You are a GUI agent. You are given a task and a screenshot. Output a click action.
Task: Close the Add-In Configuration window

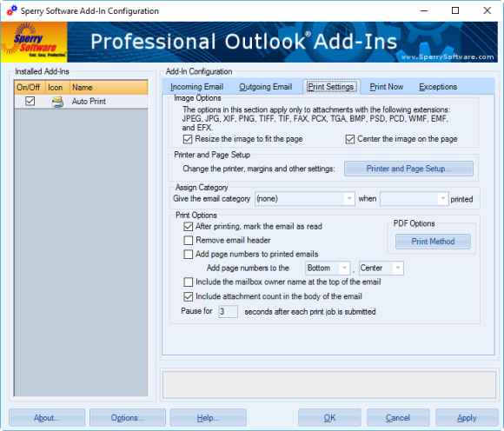coord(487,10)
